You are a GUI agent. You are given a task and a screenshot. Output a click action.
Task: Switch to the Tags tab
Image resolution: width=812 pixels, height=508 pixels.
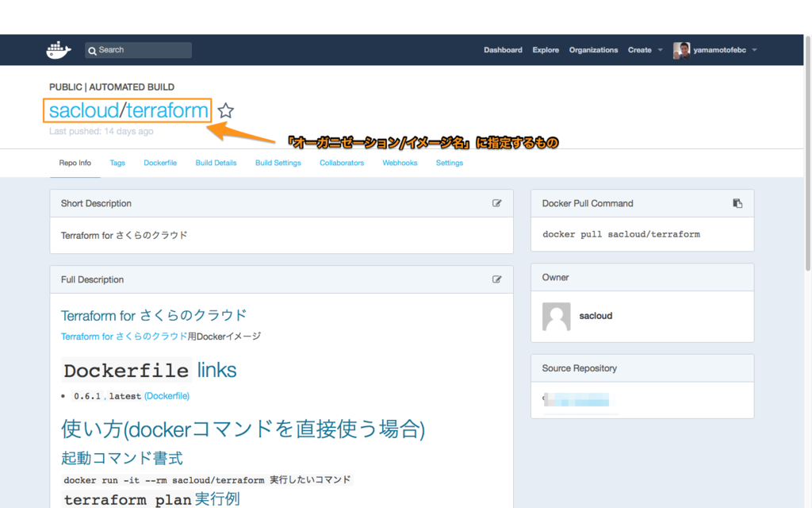(x=117, y=163)
